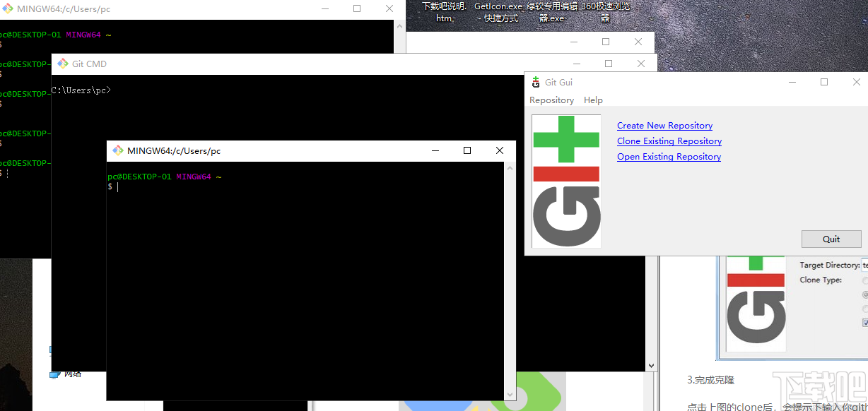Toggle the checked checkbox below Clone Type options
This screenshot has width=868, height=411.
[865, 323]
